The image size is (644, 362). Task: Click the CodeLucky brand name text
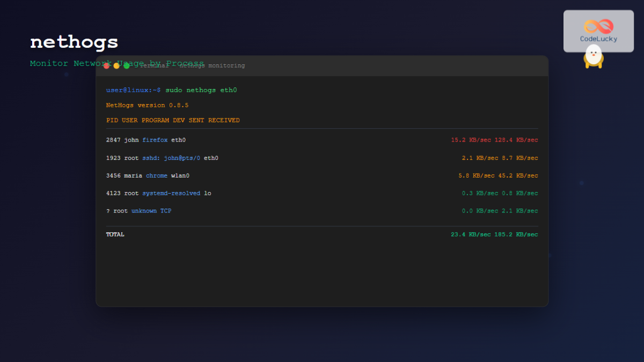click(x=598, y=39)
